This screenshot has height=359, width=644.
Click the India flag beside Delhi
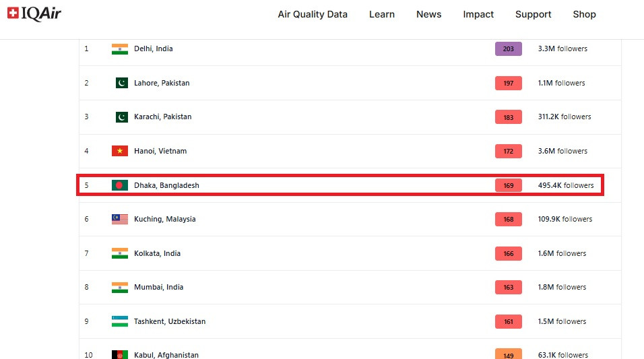click(119, 49)
